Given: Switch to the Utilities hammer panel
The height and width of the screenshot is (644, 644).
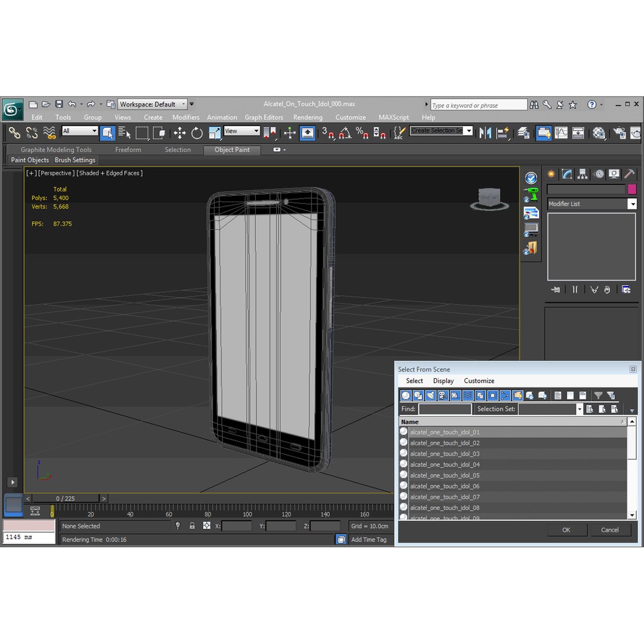Looking at the screenshot, I should tap(629, 174).
